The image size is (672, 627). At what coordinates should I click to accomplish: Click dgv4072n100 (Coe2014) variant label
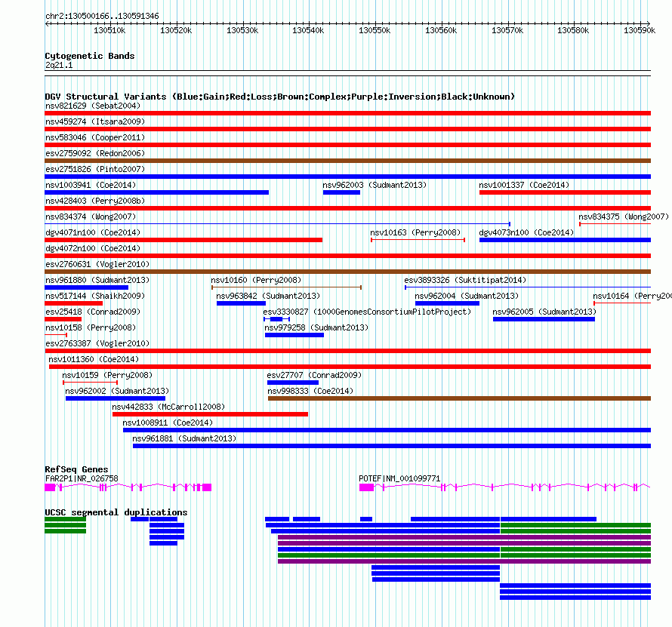click(93, 248)
